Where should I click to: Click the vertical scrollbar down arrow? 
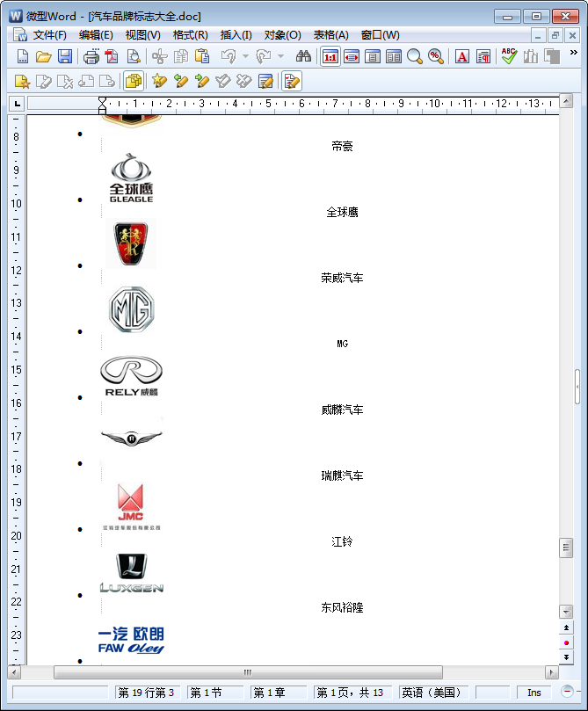pyautogui.click(x=566, y=611)
